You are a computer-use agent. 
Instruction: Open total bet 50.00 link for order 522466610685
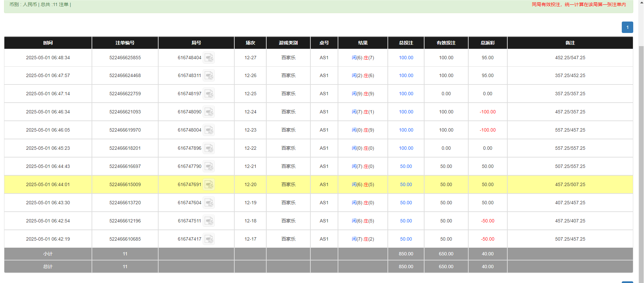click(x=406, y=239)
